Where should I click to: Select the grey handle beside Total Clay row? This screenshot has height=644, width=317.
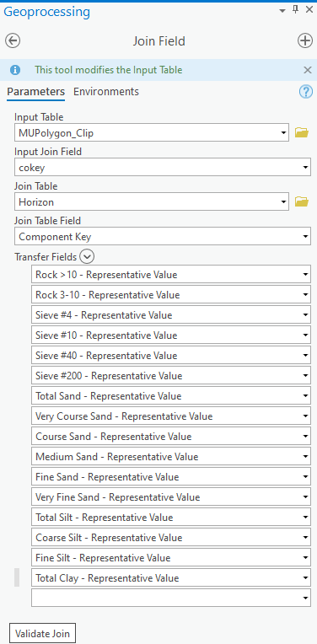[x=17, y=577]
